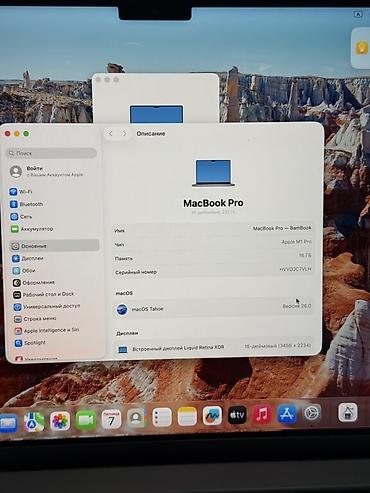Select the Spotlight sidebar item
Viewport: 370px width, 493px height.
point(30,343)
